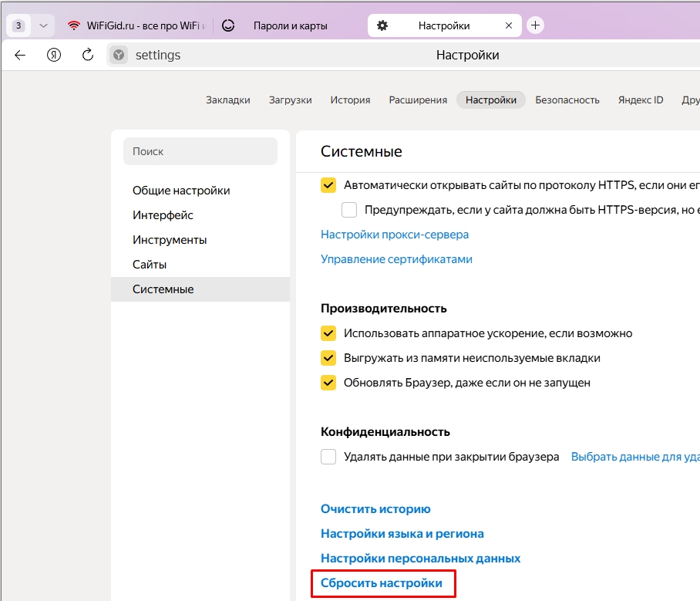Toggle unloading unused tabs from memory
Viewport: 700px width, 601px height.
[x=328, y=358]
